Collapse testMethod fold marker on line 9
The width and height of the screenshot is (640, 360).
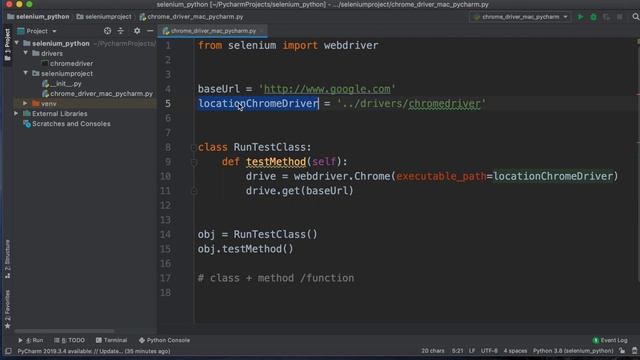[194, 162]
